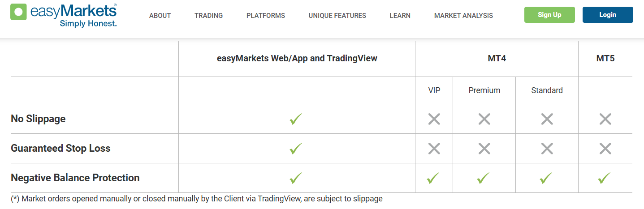Click the No Slippage cross under MT4 VIP
The width and height of the screenshot is (644, 209).
click(x=434, y=119)
